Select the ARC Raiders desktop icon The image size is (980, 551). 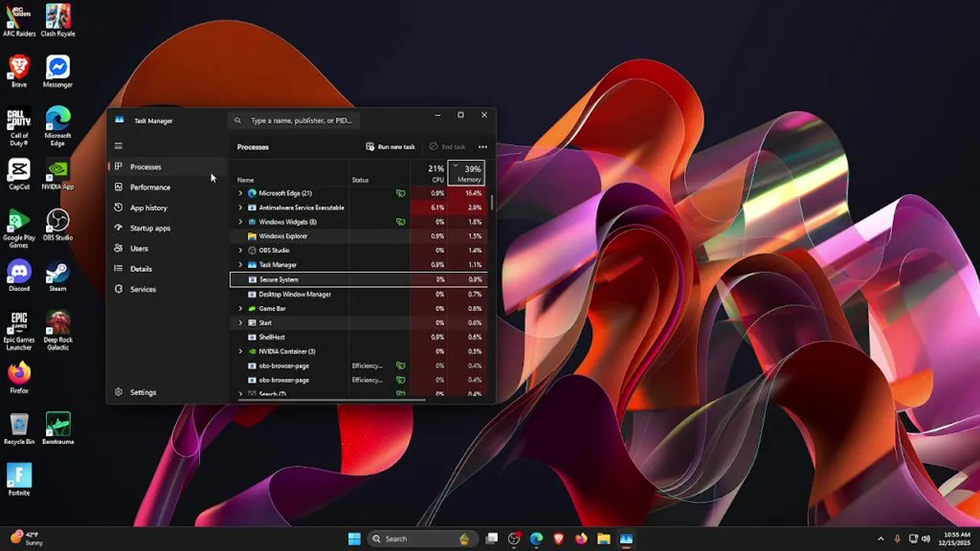(x=19, y=21)
